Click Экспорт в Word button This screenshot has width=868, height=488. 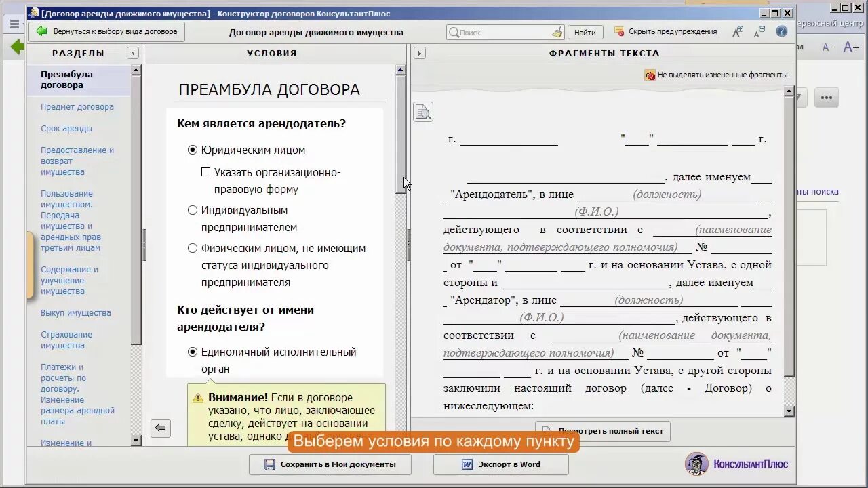click(500, 464)
